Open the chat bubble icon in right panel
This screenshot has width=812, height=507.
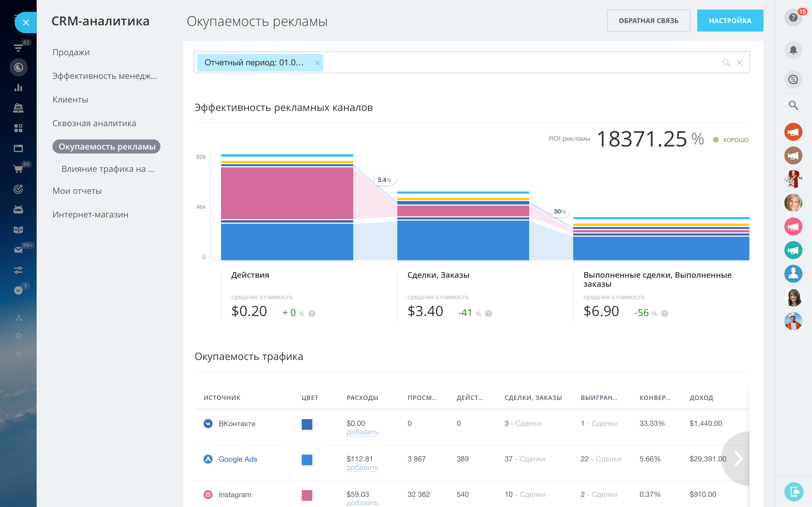[x=793, y=79]
